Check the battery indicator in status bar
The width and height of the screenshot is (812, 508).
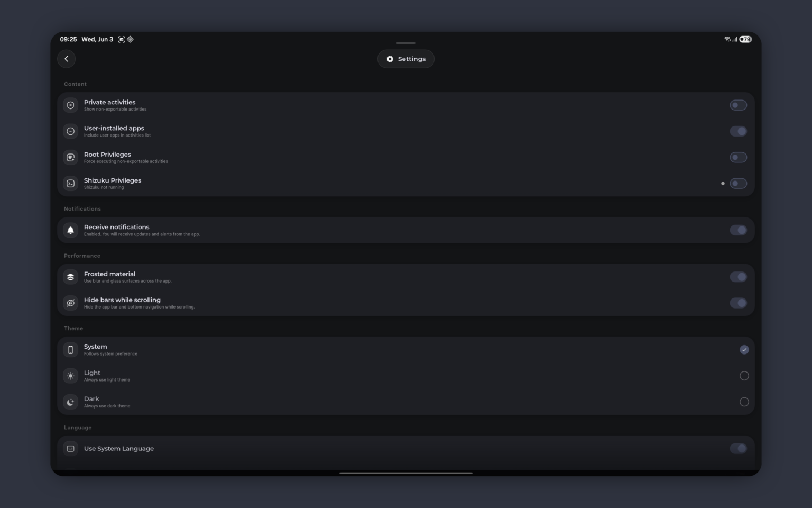tap(745, 39)
